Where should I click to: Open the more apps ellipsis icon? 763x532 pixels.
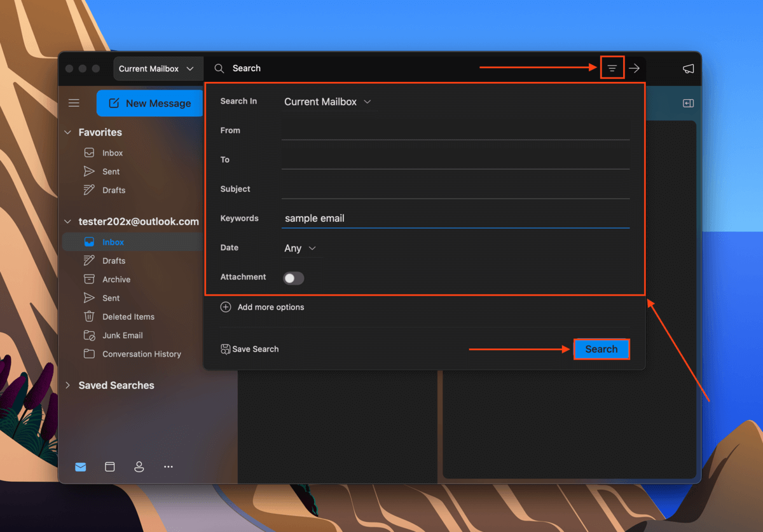coord(168,467)
